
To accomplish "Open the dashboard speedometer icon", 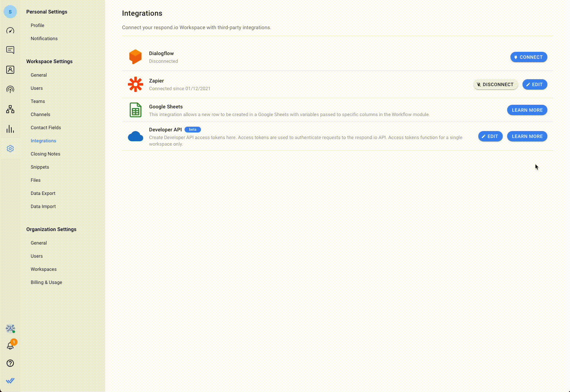I will tap(10, 31).
